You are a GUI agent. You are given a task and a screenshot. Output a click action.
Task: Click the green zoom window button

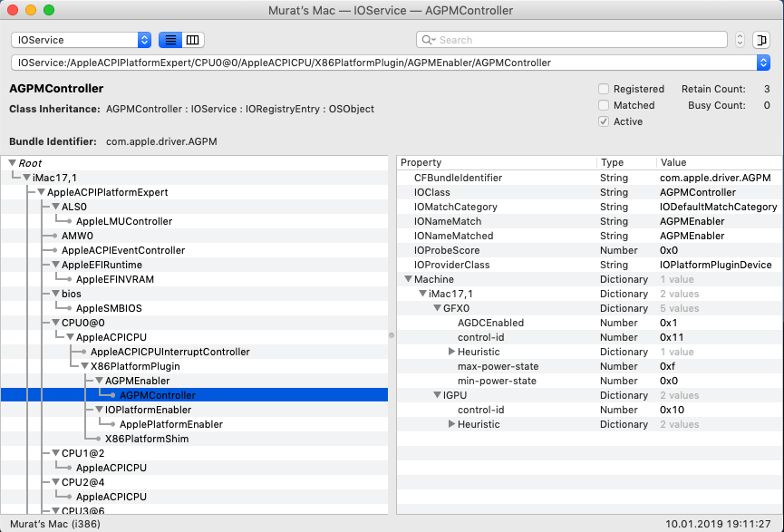(49, 10)
